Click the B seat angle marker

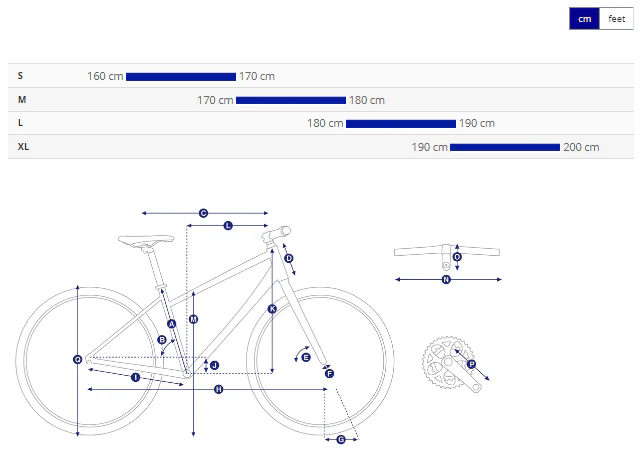point(162,340)
